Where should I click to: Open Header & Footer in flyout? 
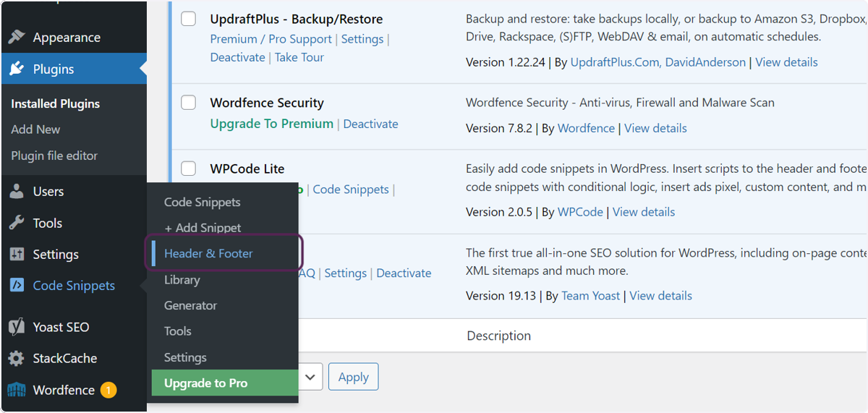(208, 253)
